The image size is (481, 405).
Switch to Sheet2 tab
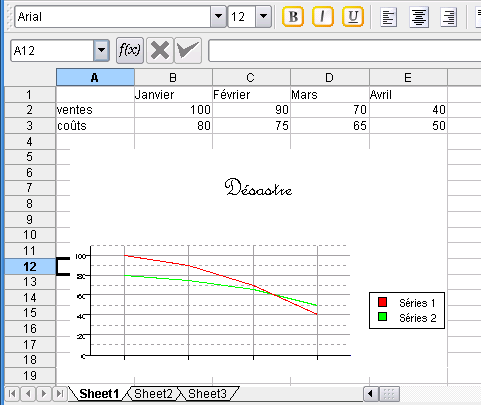coord(153,394)
